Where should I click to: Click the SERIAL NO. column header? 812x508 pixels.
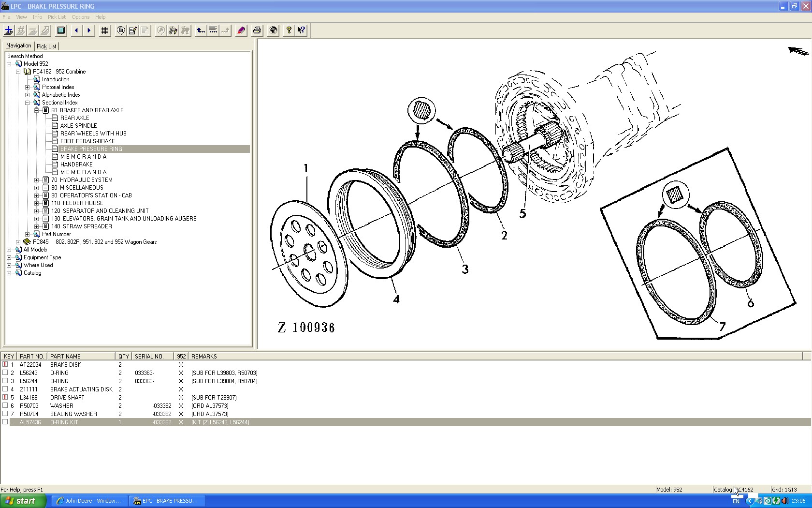[x=152, y=356]
